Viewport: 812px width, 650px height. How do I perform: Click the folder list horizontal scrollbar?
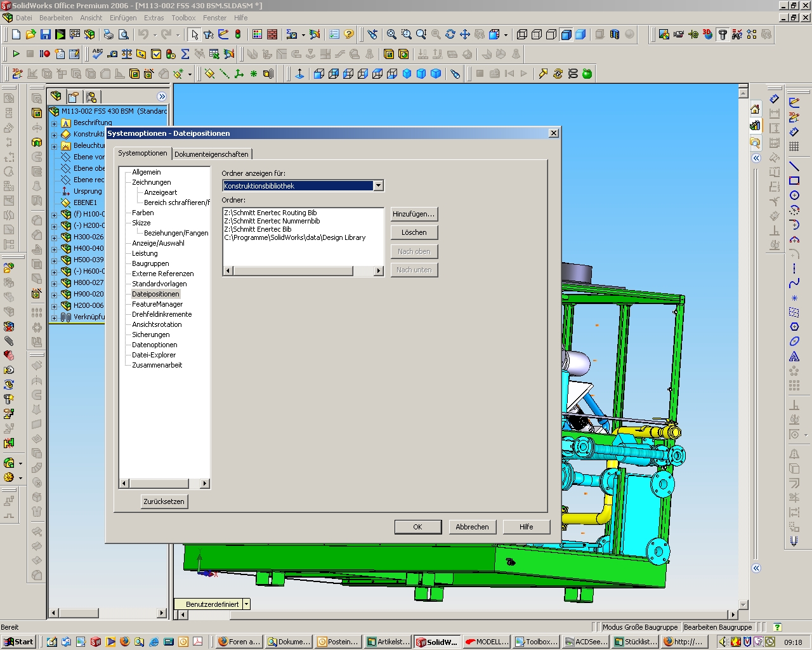coord(292,271)
